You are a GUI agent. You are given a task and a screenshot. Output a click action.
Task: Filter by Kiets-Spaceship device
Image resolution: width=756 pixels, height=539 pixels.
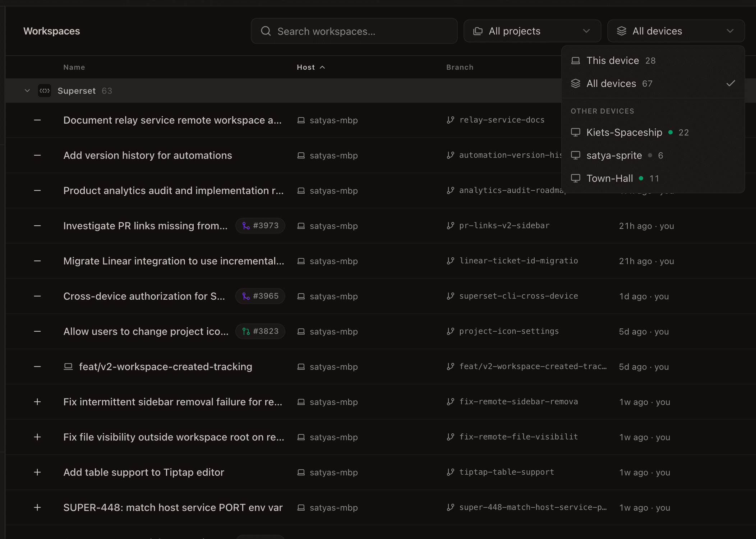click(x=653, y=133)
